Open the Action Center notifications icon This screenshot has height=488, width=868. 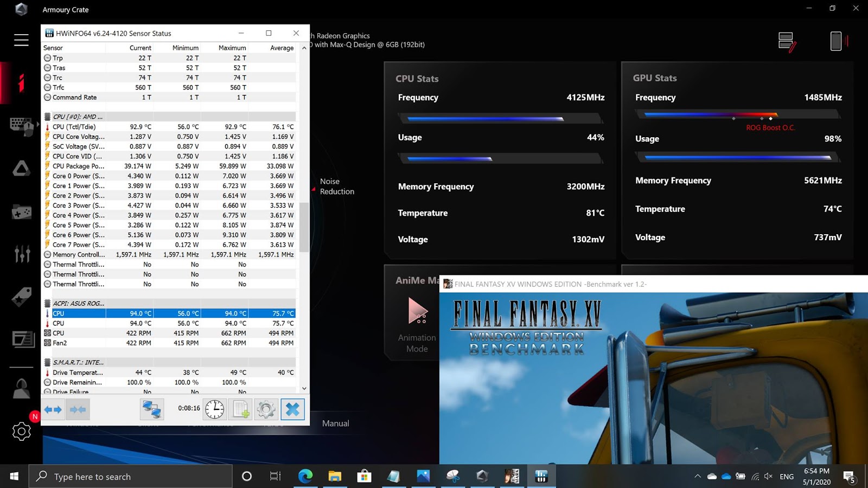point(850,477)
